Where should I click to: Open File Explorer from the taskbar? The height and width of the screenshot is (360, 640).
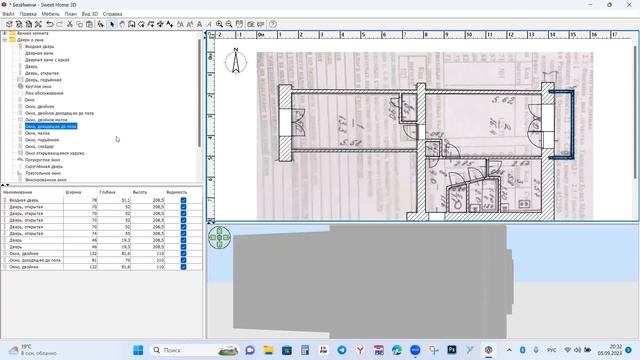268,350
